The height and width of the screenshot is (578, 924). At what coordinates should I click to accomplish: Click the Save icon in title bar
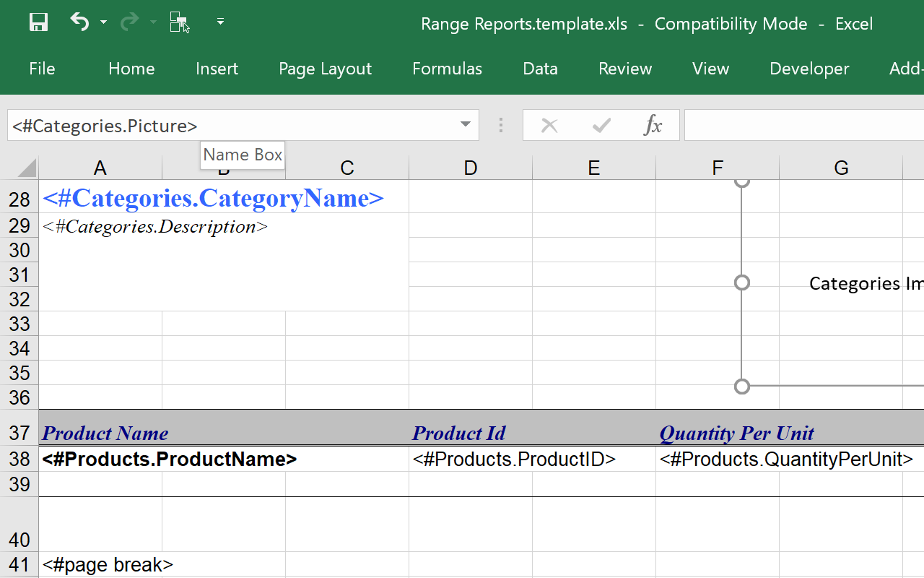(38, 22)
